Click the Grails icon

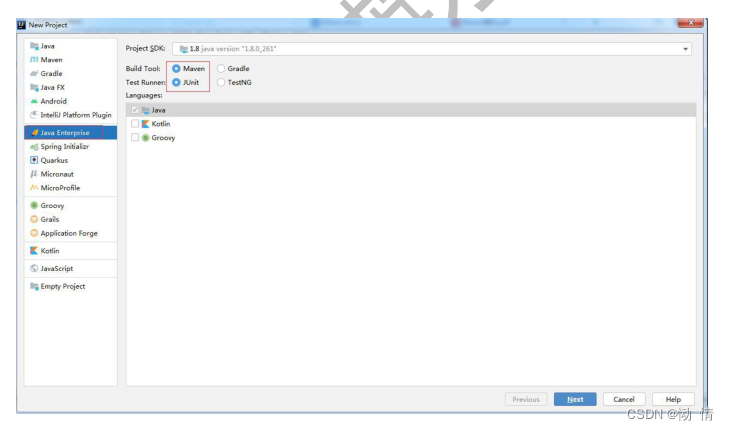tap(34, 219)
